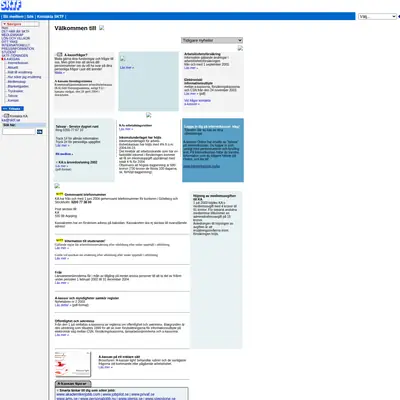
Task: Click the search go button icon
Action: [x=40, y=132]
